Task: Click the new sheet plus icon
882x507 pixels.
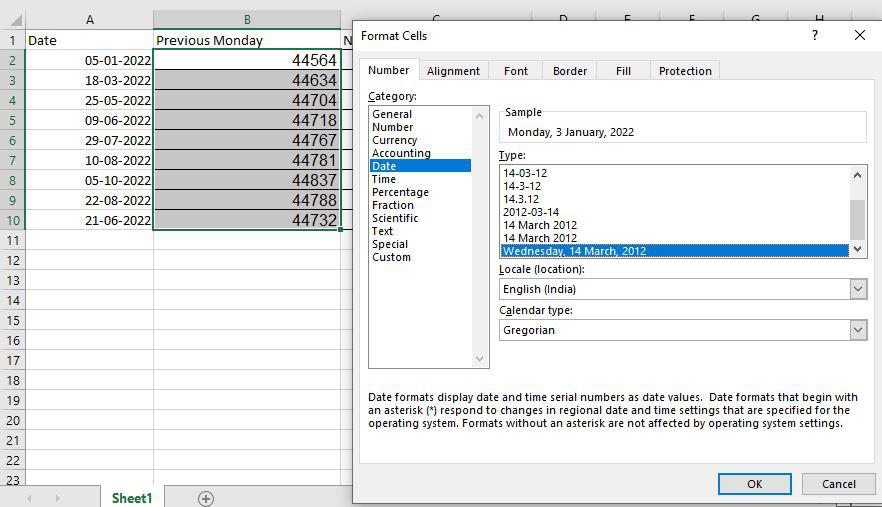Action: pos(206,498)
